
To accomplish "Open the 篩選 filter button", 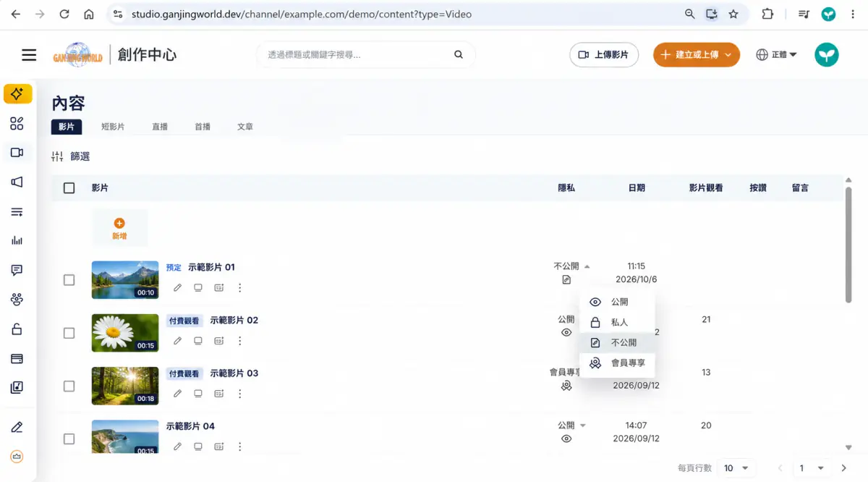I will pos(71,156).
